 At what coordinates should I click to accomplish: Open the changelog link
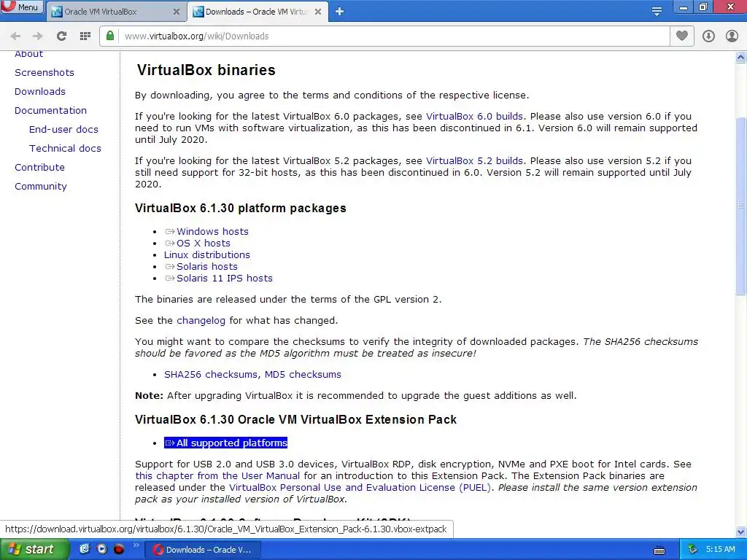coord(201,321)
